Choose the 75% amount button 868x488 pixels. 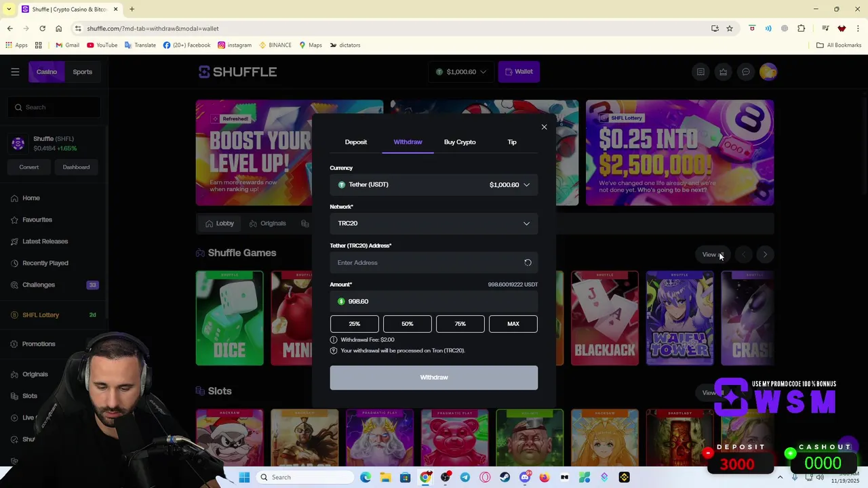460,324
